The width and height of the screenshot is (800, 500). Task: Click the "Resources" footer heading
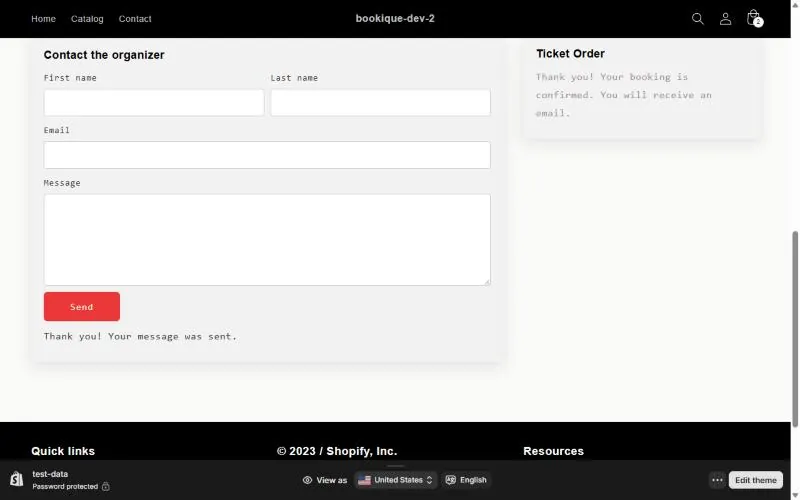click(x=554, y=451)
